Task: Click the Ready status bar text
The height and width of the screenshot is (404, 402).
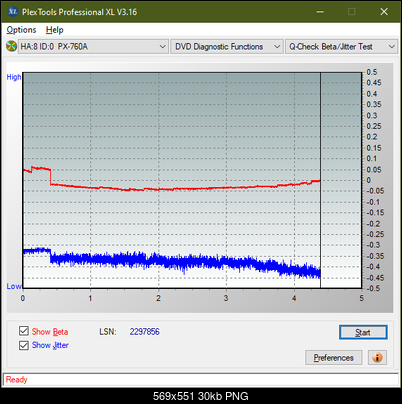Action: click(16, 380)
